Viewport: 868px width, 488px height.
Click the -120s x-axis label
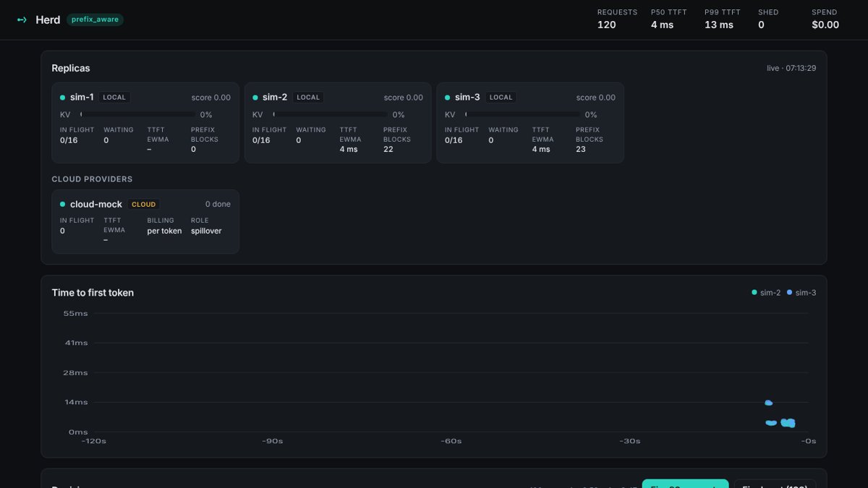tap(93, 441)
